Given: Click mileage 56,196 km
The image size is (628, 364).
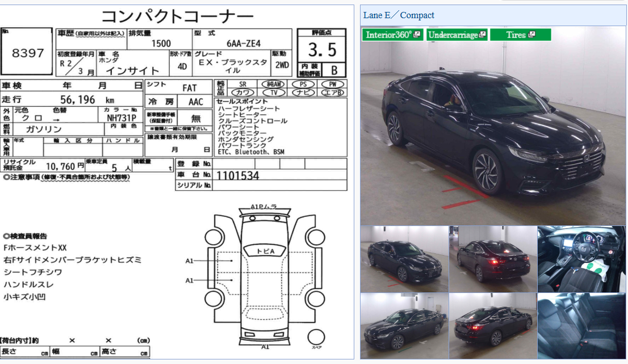Looking at the screenshot, I should coord(87,100).
